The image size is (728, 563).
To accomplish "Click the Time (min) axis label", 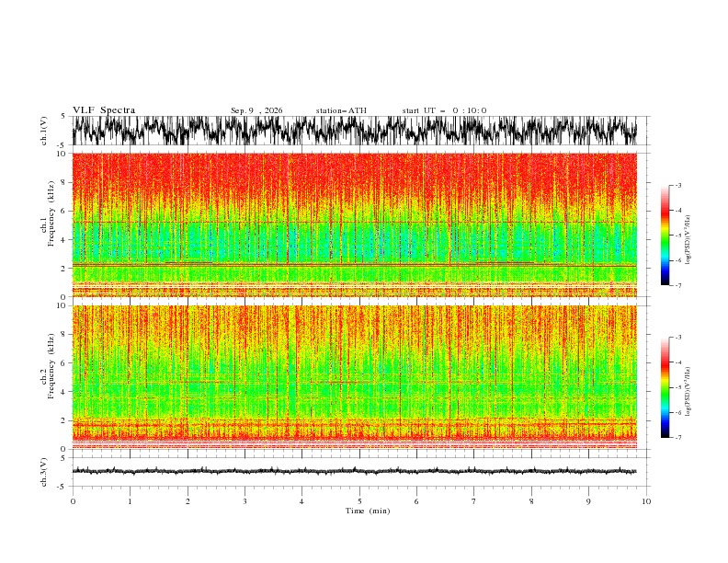I will (368, 511).
